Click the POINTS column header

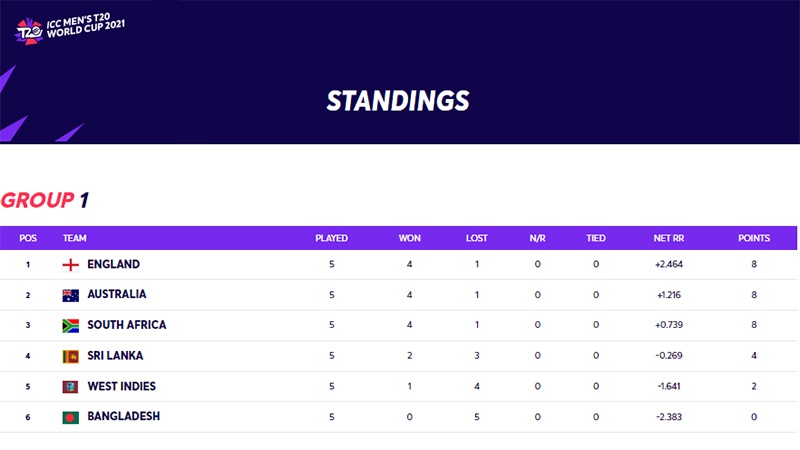click(754, 239)
